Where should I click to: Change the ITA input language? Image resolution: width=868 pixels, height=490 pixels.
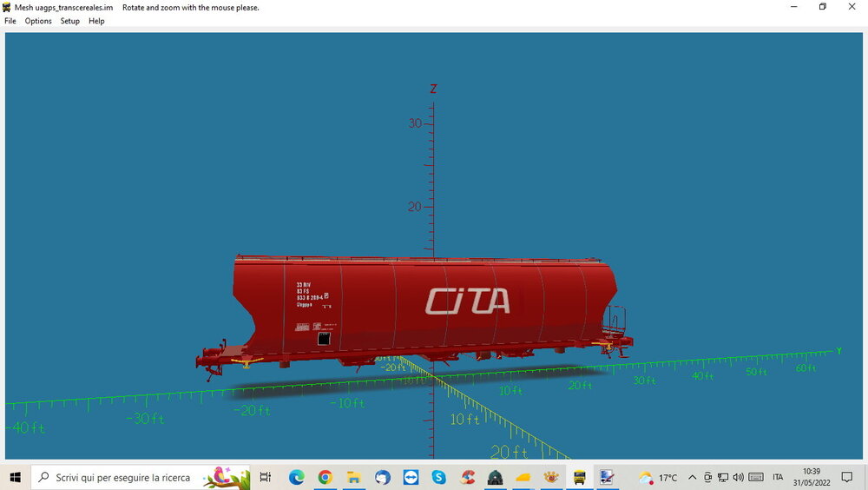point(778,477)
